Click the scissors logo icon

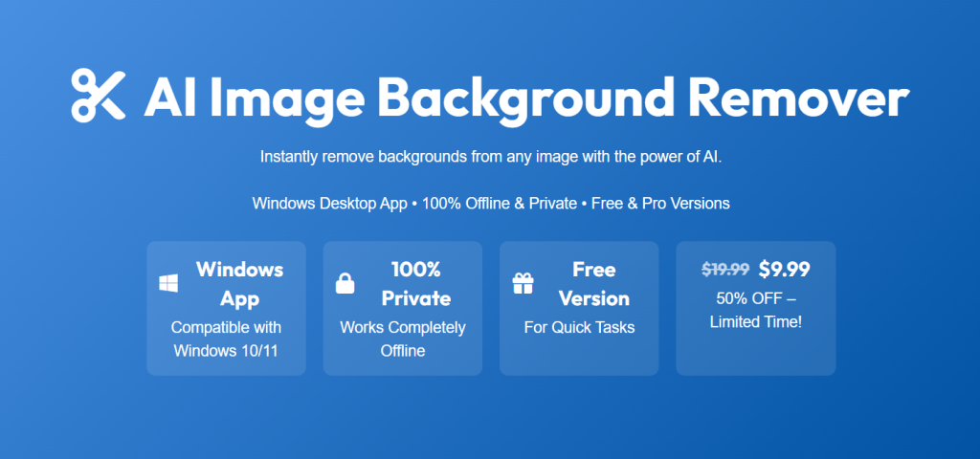tap(99, 96)
